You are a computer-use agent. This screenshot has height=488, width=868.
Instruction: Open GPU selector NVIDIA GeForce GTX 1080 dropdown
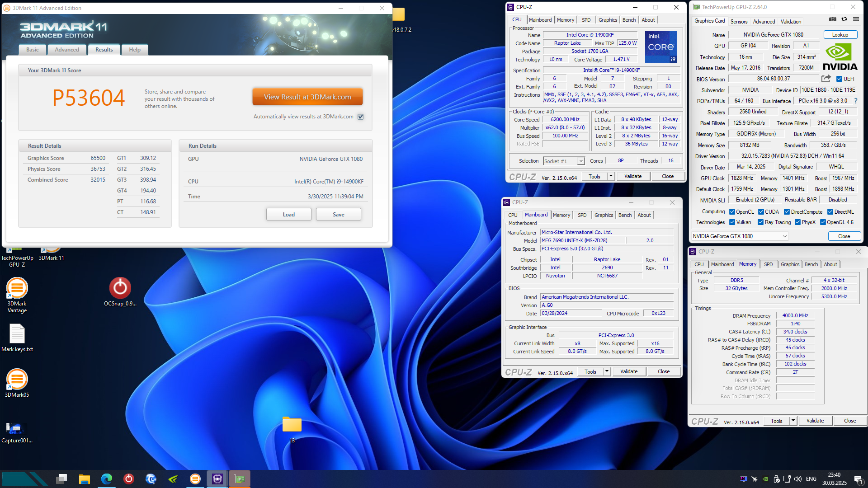point(740,236)
